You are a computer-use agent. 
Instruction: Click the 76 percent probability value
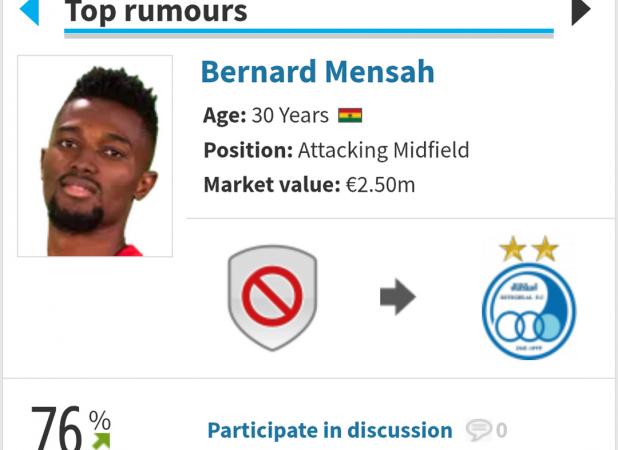click(x=56, y=428)
